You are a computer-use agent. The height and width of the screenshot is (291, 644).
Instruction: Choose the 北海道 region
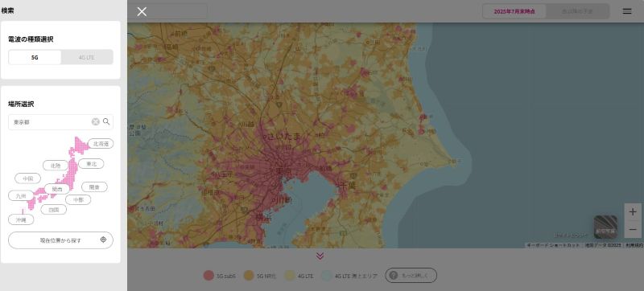(x=101, y=144)
